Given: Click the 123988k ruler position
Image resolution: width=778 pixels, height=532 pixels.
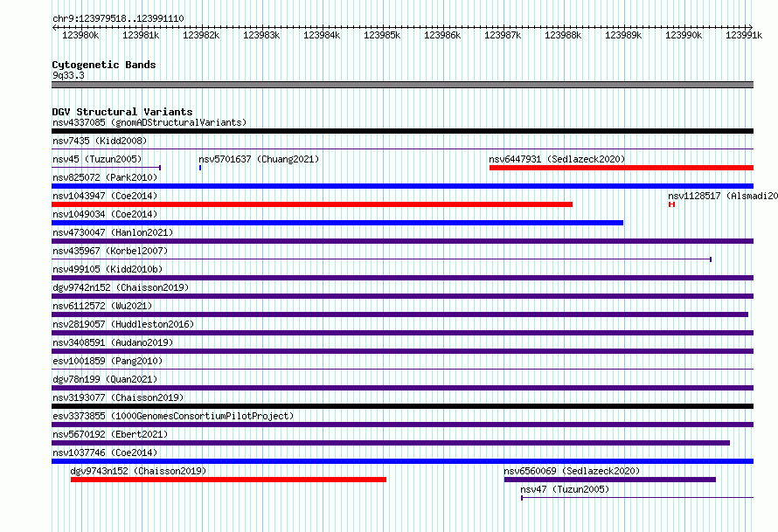Looking at the screenshot, I should tap(563, 35).
